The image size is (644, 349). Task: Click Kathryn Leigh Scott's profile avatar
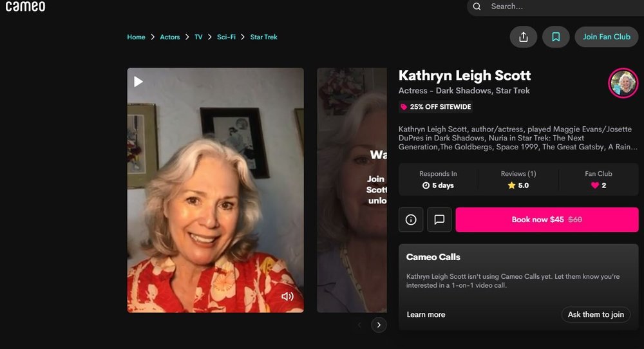pos(623,83)
